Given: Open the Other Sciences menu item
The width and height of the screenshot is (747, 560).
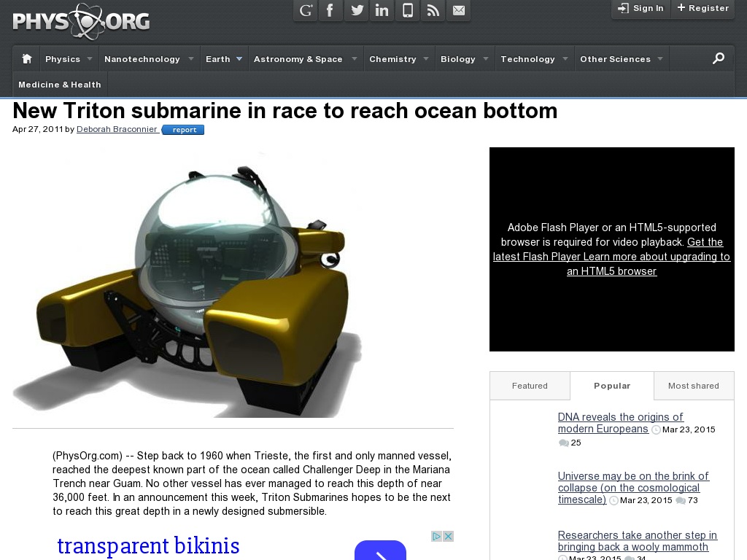Looking at the screenshot, I should [x=615, y=59].
